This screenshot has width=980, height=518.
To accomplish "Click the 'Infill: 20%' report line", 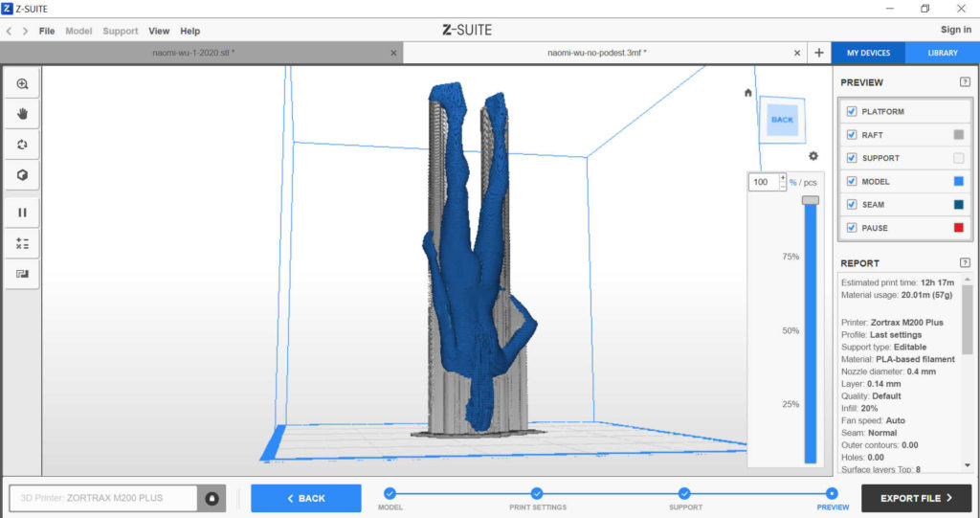I will pyautogui.click(x=859, y=408).
